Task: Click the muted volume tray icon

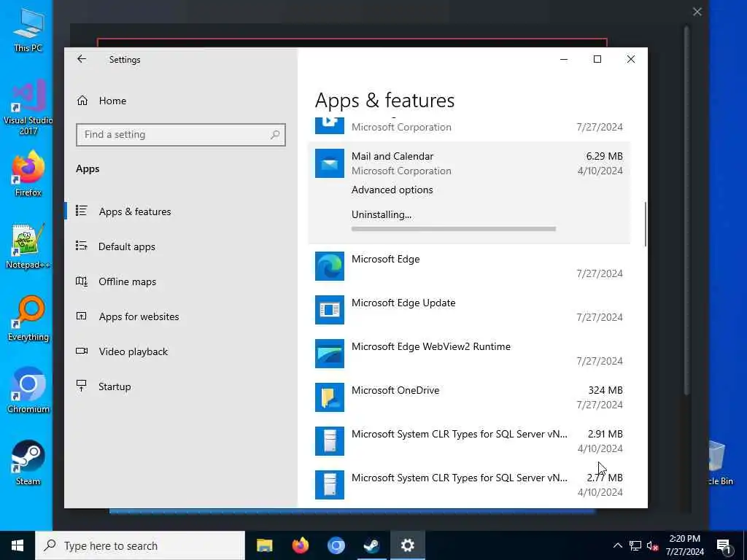Action: click(x=652, y=545)
